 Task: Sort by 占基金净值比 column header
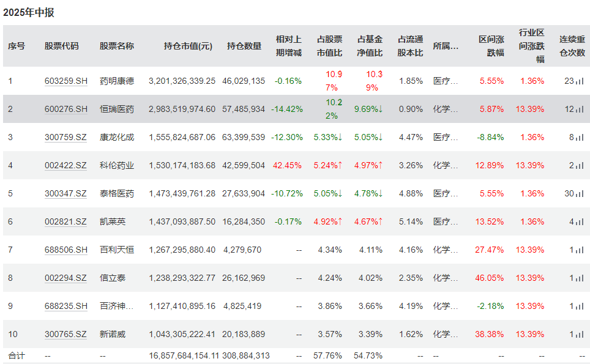[x=370, y=46]
